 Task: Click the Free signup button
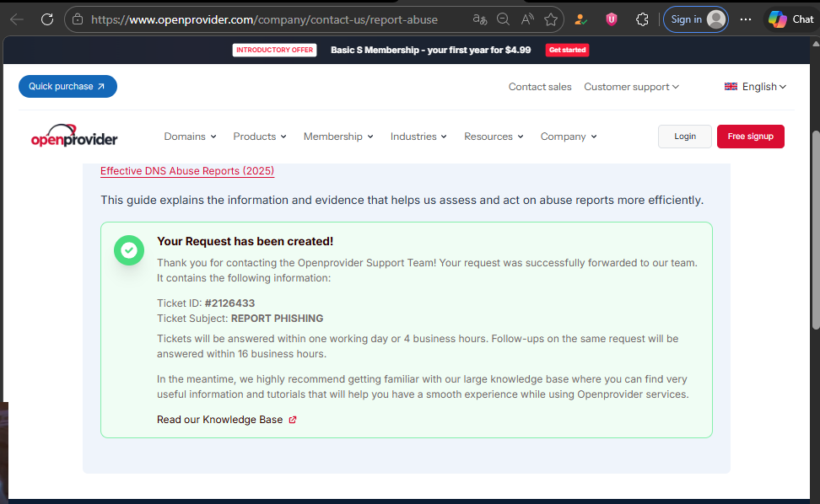tap(751, 137)
